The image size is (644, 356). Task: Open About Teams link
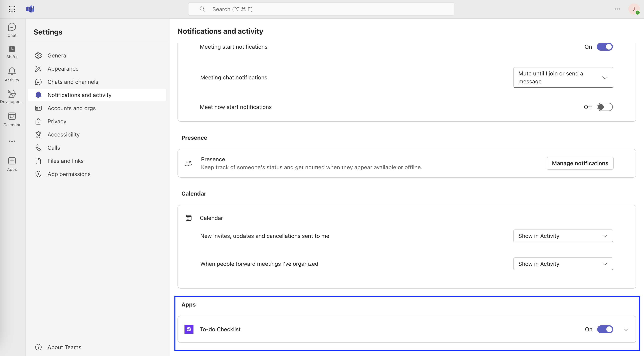tap(64, 347)
